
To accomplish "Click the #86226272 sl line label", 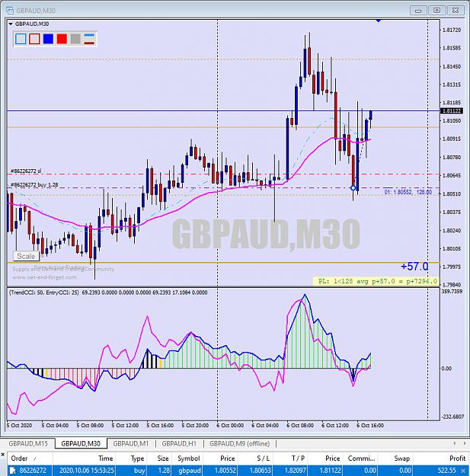I will click(x=26, y=171).
